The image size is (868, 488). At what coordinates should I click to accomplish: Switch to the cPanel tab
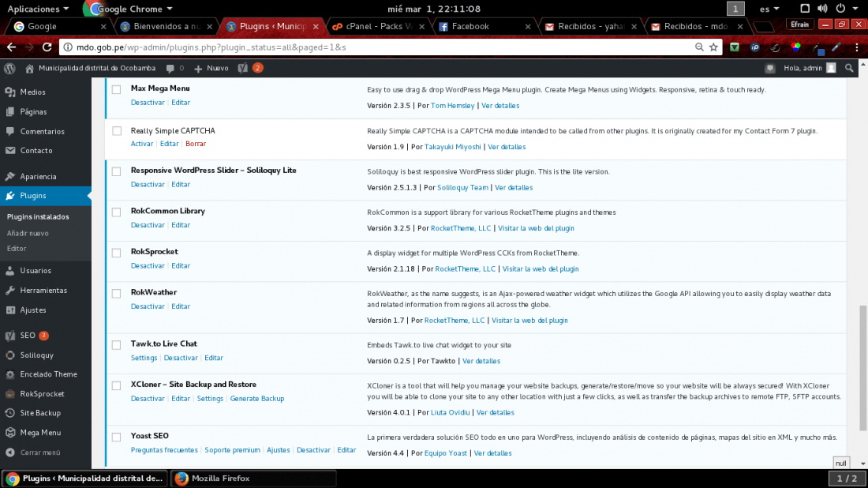(378, 27)
